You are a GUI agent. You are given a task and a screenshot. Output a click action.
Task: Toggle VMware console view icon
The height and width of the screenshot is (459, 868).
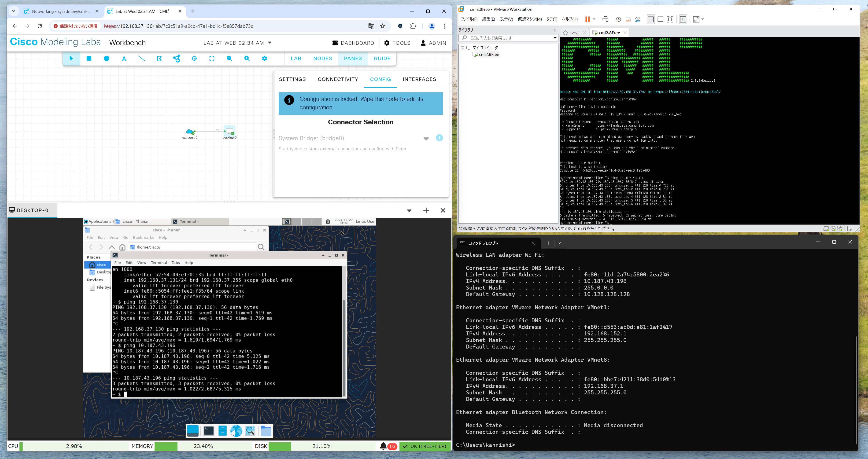pos(683,19)
